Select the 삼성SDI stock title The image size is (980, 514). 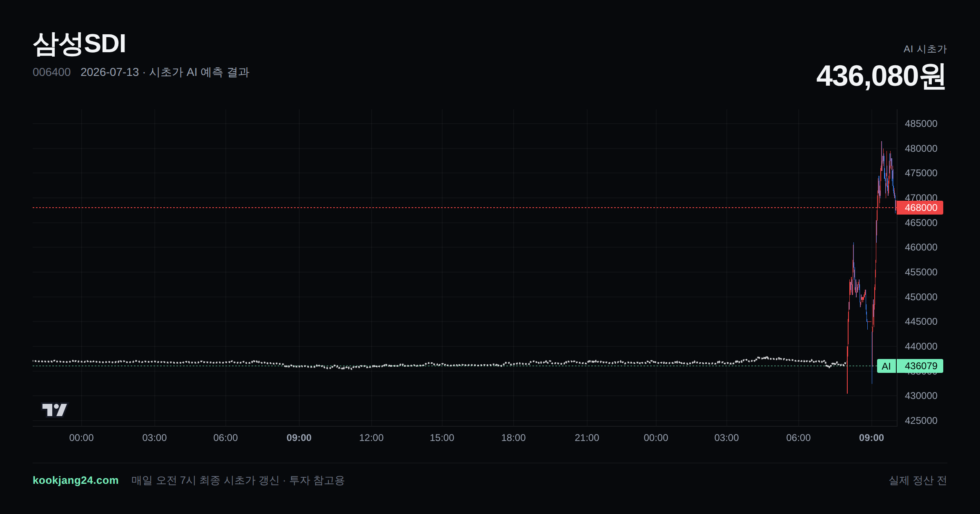(x=79, y=44)
